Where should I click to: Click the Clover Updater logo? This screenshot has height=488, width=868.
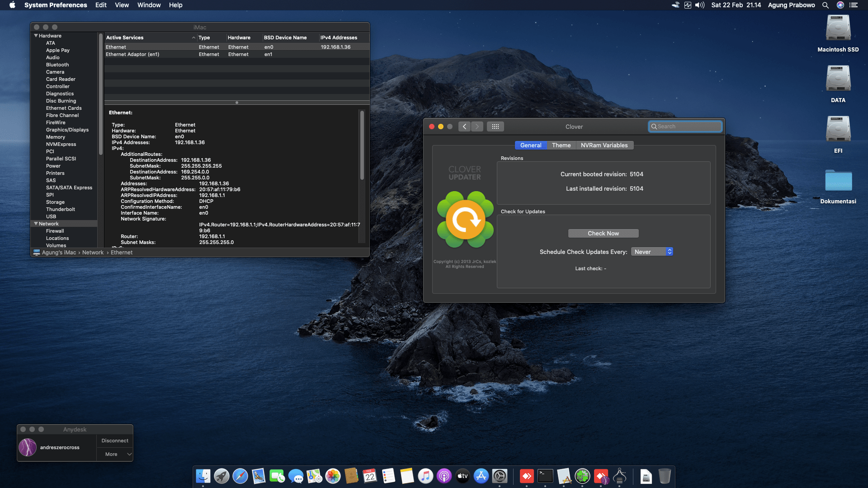465,220
